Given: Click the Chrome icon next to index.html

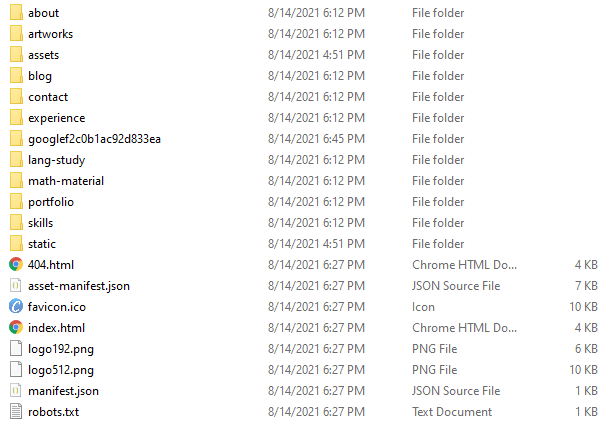Looking at the screenshot, I should [x=16, y=327].
